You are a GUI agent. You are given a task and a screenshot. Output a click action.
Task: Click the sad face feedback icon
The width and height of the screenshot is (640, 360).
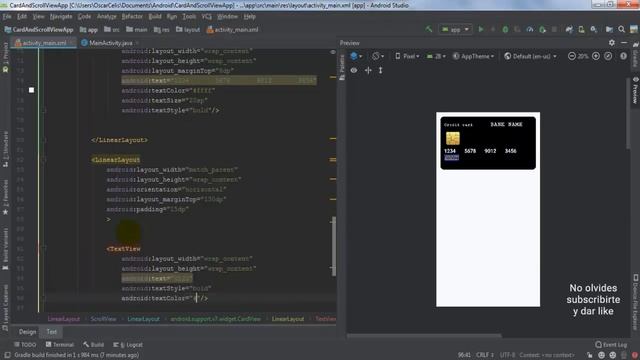(613, 355)
